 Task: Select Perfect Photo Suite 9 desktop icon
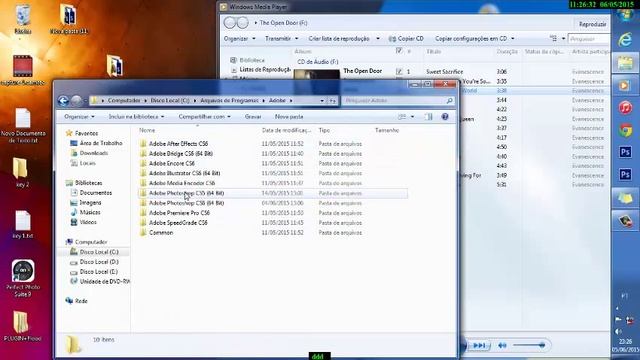coord(23,278)
